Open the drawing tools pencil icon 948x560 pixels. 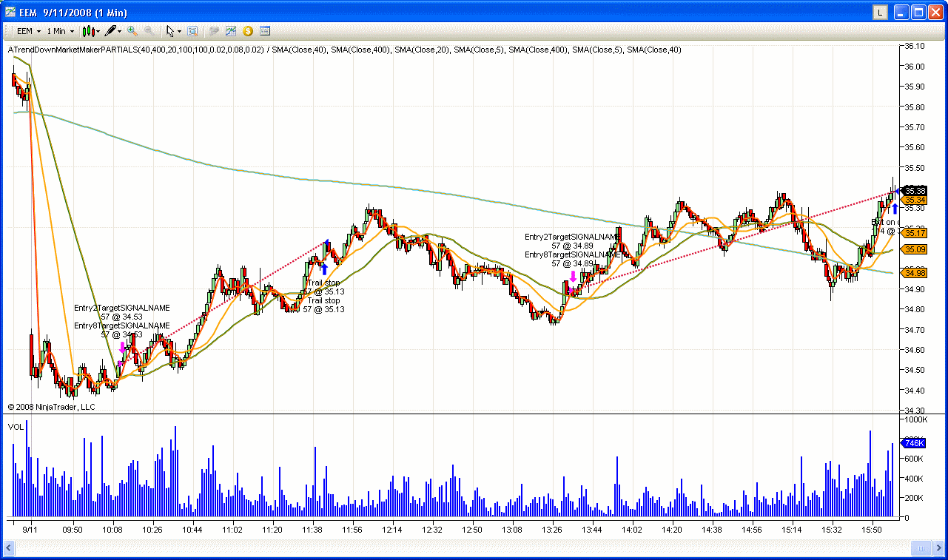click(x=111, y=31)
